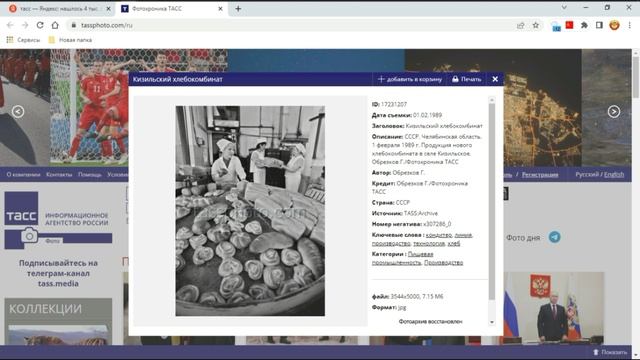Show next slide in banner carousel
The width and height of the screenshot is (640, 360).
pos(614,111)
